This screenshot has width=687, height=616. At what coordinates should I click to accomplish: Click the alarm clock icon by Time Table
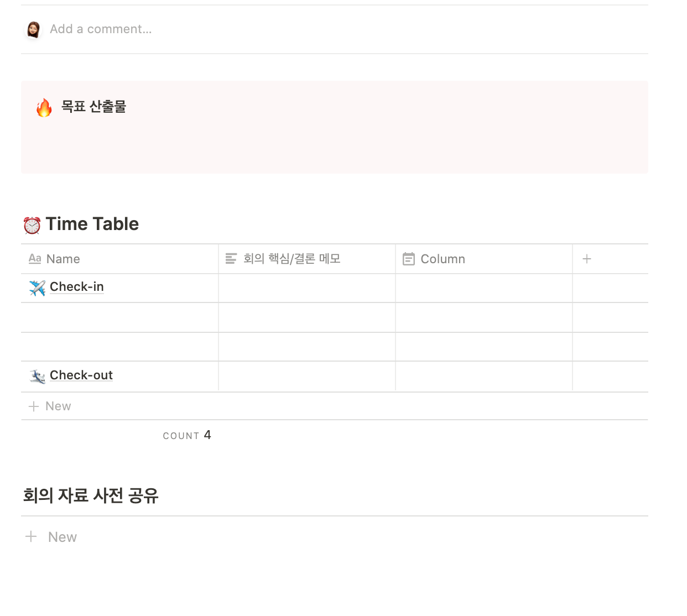(32, 225)
